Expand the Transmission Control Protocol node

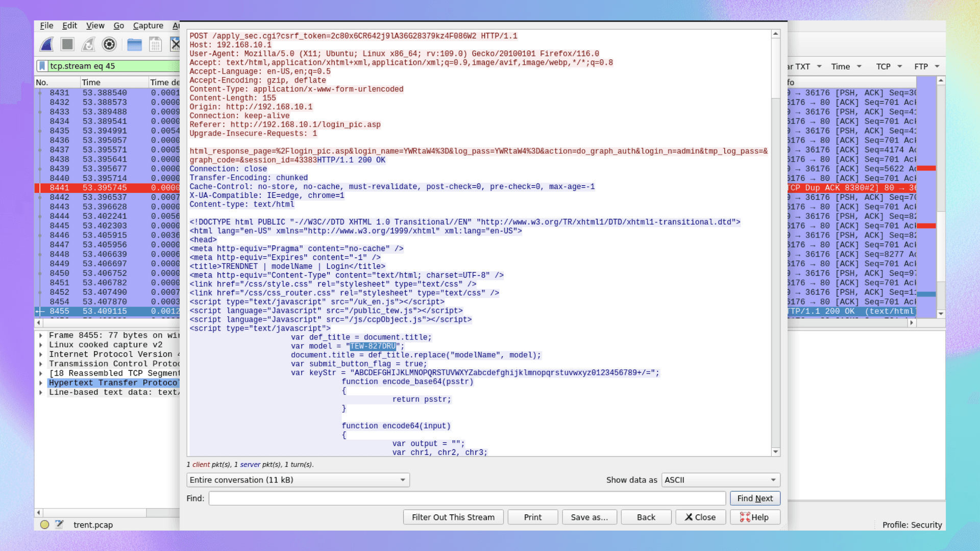coord(40,364)
